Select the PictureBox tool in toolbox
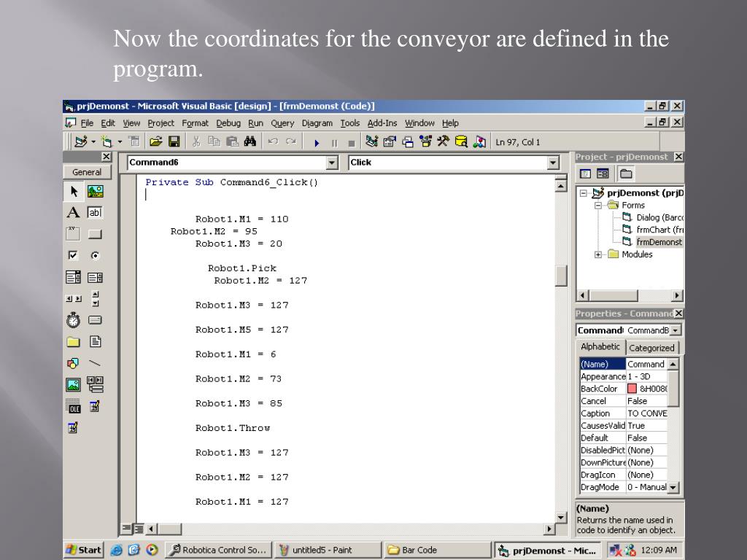747x560 pixels. pos(95,192)
